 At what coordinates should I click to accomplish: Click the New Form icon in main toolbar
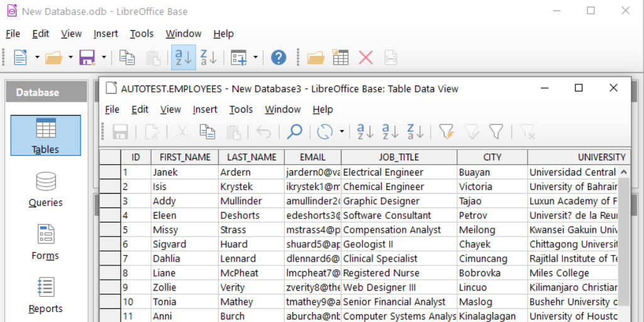pyautogui.click(x=239, y=57)
